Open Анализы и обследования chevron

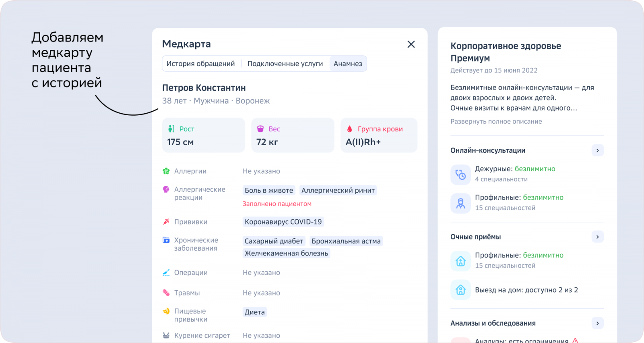click(597, 323)
